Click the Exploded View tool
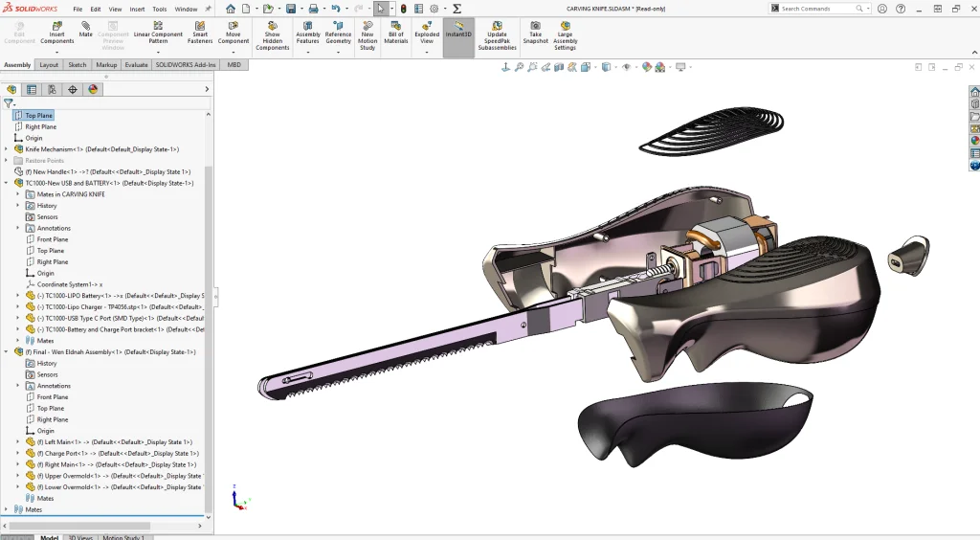980x540 pixels. coord(427,34)
